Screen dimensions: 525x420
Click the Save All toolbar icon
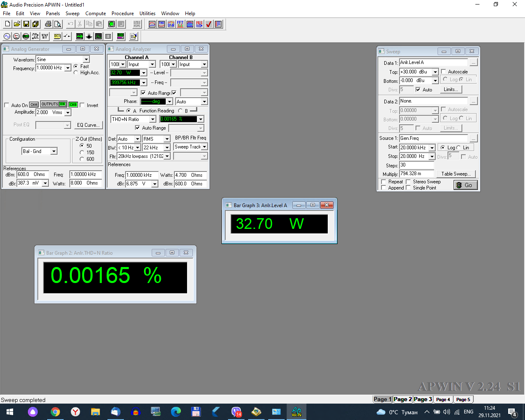pyautogui.click(x=36, y=24)
